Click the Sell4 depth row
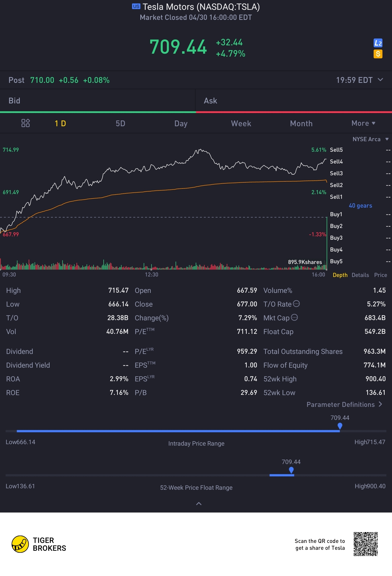The height and width of the screenshot is (576, 392). coord(360,162)
